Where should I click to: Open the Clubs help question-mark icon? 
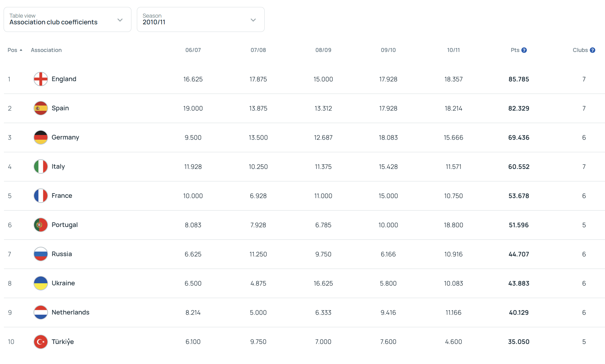coord(592,50)
